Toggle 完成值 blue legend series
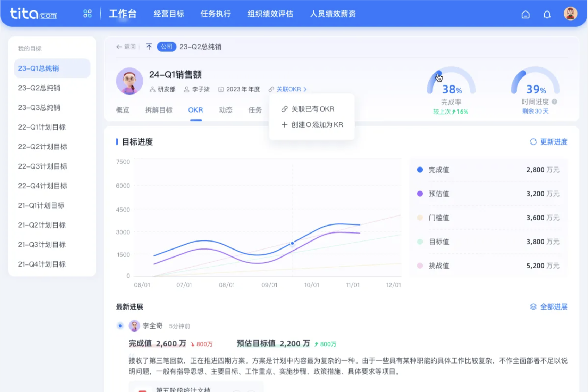588x392 pixels. (x=420, y=170)
